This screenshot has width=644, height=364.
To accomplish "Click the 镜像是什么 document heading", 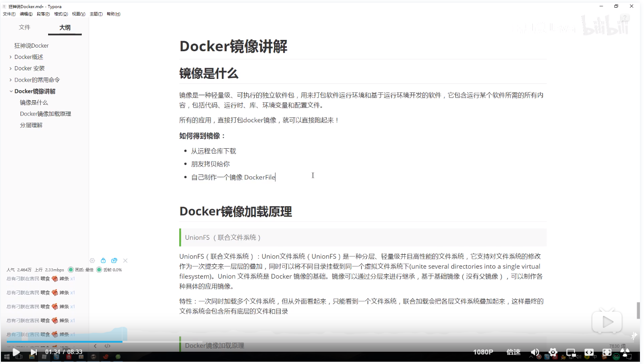I will 209,73.
